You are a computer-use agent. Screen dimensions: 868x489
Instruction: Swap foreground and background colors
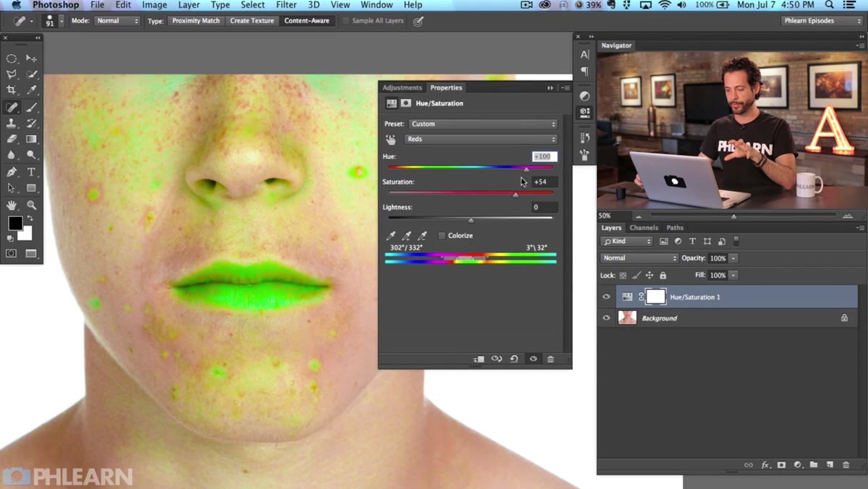pos(30,218)
